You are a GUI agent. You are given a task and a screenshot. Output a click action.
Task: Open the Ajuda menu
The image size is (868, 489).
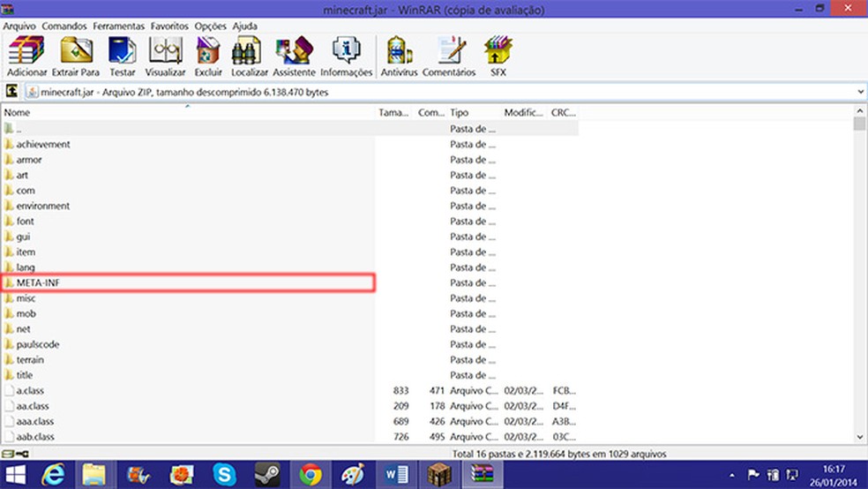pos(244,26)
